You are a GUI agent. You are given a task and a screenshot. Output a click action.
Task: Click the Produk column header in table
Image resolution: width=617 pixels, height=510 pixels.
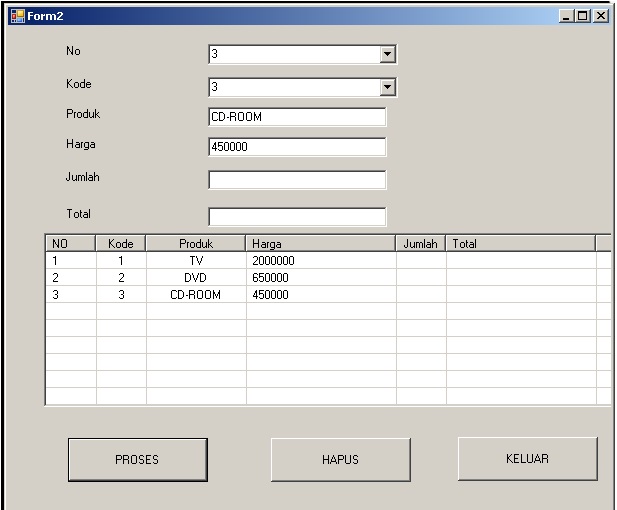pyautogui.click(x=196, y=243)
